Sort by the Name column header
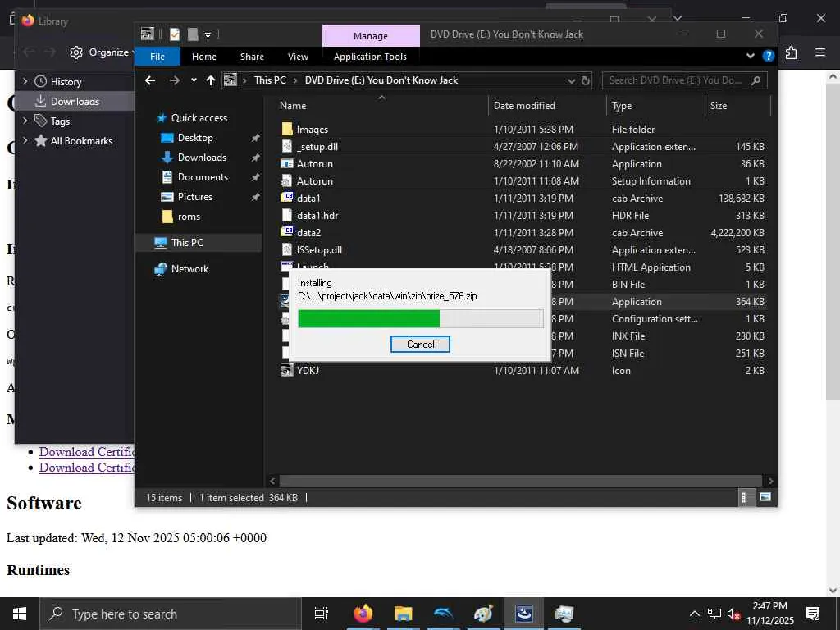840x630 pixels. click(x=293, y=106)
